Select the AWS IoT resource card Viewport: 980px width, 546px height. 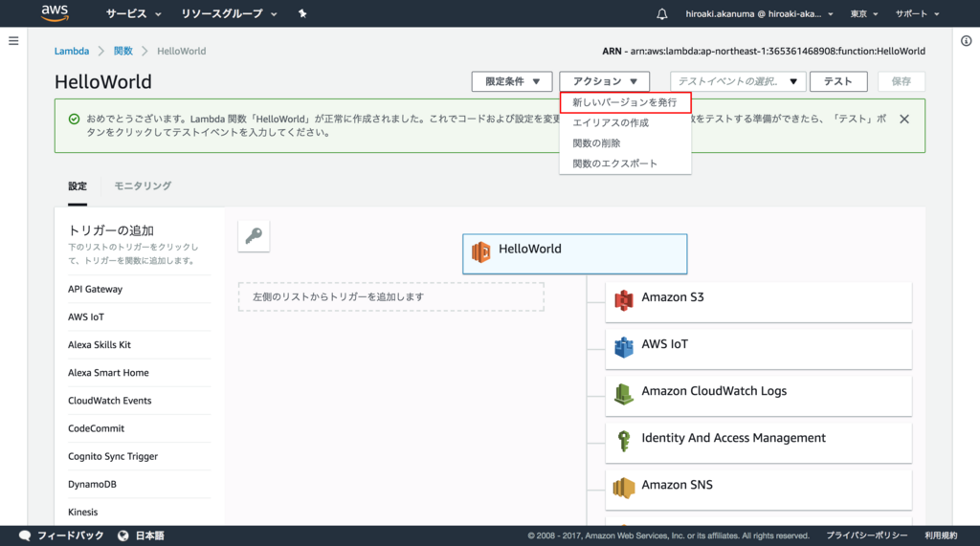(x=759, y=349)
